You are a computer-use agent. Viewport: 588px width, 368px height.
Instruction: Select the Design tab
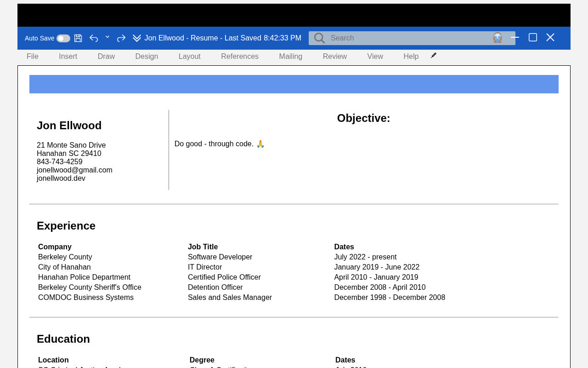click(x=147, y=57)
